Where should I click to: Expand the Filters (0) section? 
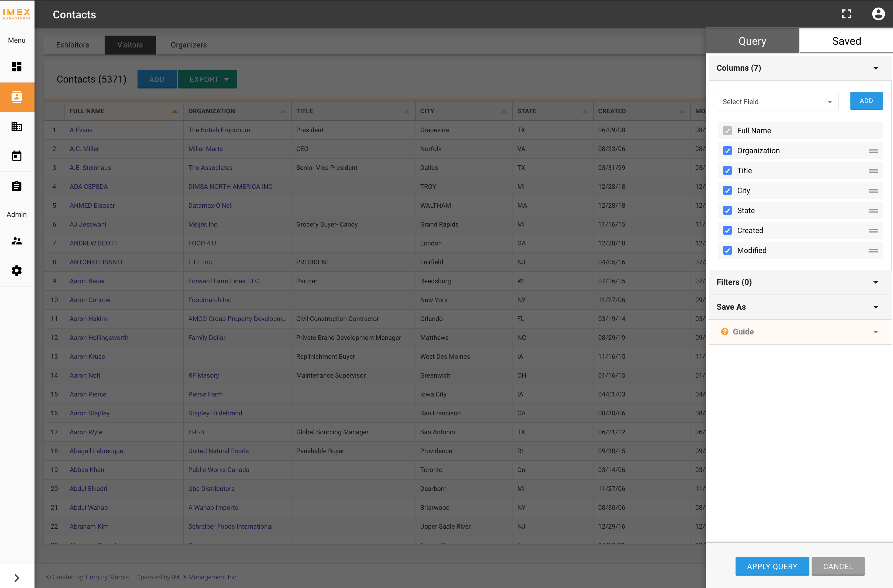tap(876, 282)
